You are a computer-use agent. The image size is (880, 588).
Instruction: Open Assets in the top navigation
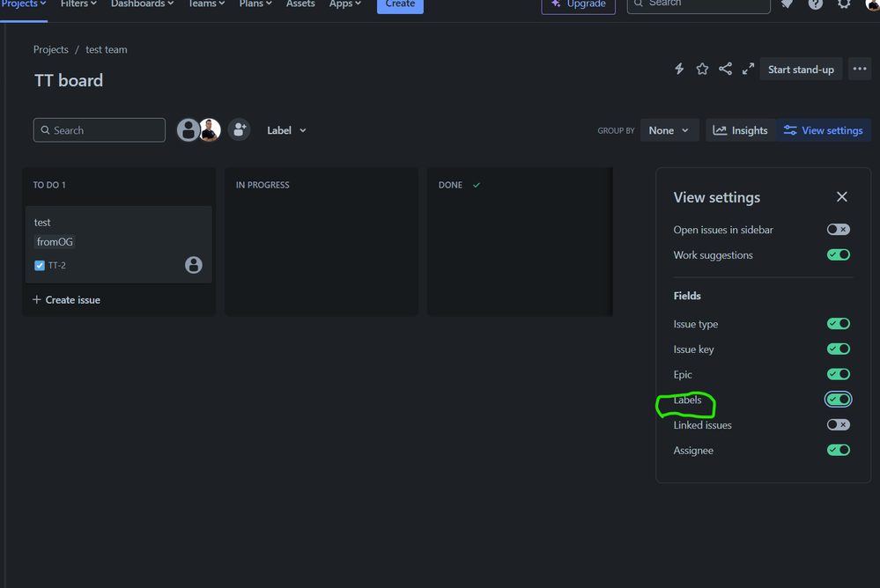pos(300,4)
